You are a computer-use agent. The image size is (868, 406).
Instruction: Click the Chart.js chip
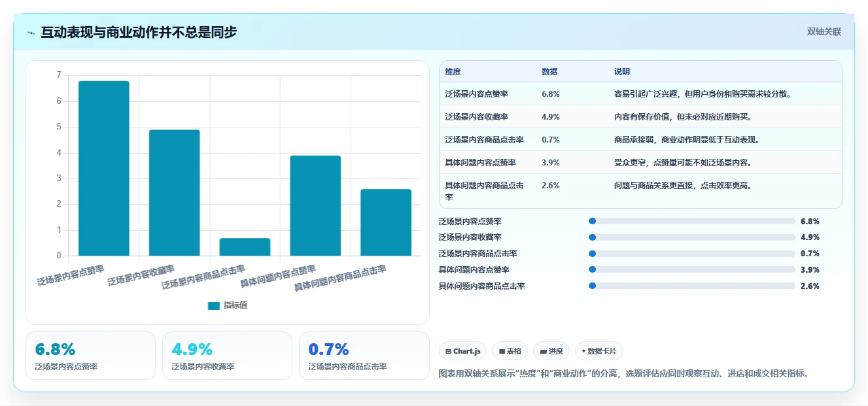pyautogui.click(x=462, y=351)
